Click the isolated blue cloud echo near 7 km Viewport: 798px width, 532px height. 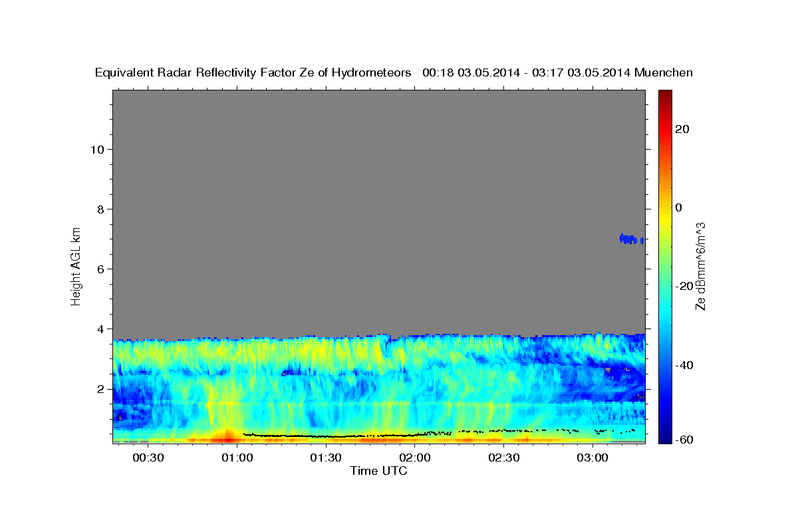(x=631, y=238)
